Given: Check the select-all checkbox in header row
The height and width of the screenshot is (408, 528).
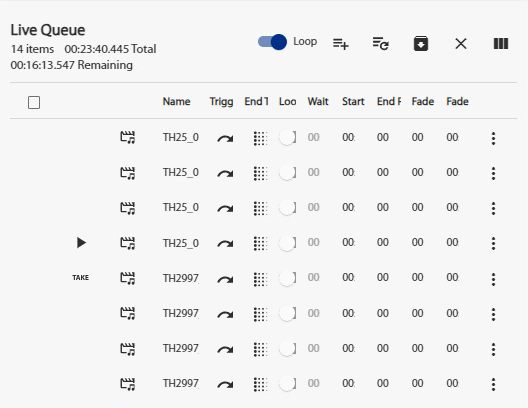Looking at the screenshot, I should pos(34,102).
